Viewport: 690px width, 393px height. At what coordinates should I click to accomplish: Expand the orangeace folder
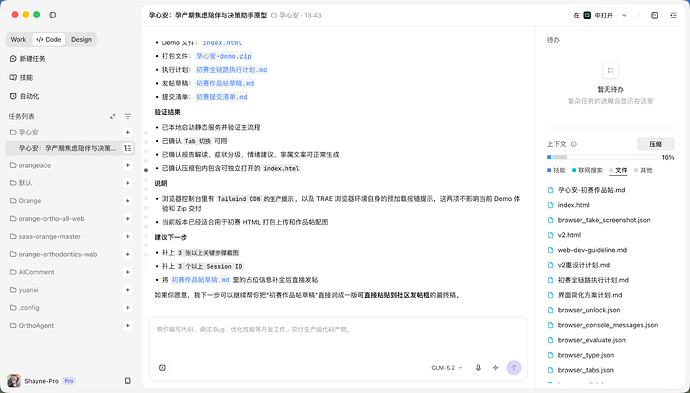(30, 165)
